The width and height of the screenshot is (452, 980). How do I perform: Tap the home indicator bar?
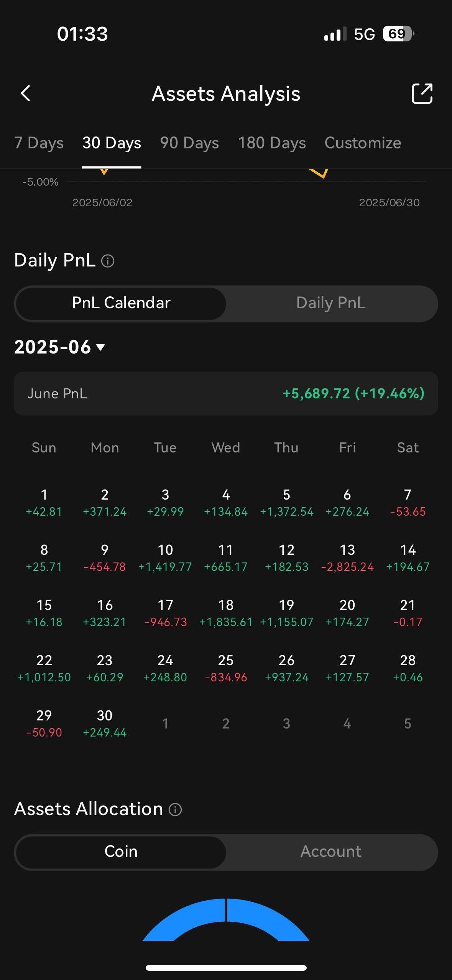226,968
